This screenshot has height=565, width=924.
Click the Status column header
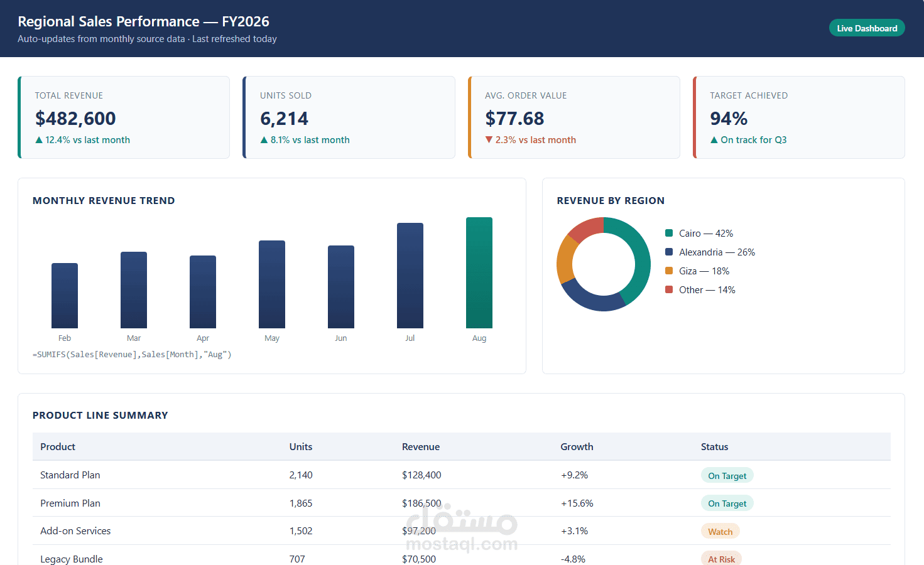(x=715, y=447)
